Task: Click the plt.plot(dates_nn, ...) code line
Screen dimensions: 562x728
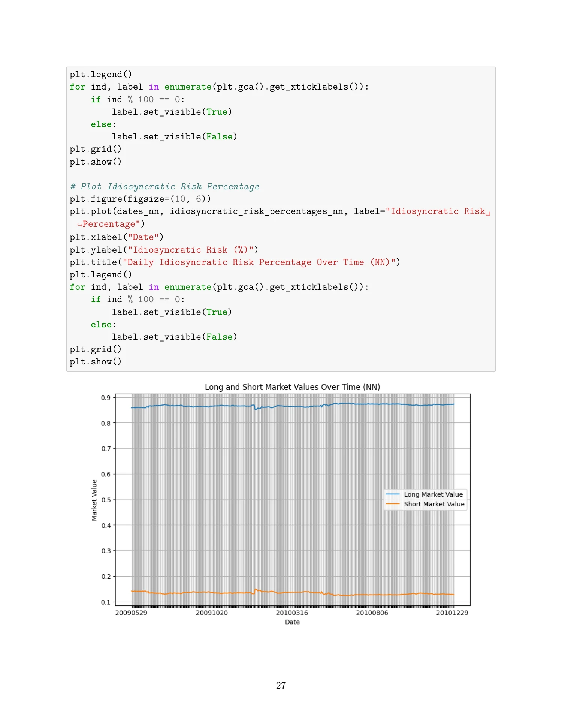Action: pos(280,218)
